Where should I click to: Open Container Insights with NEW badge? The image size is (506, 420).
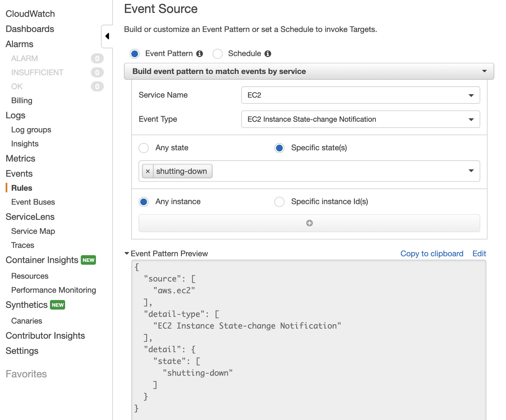pos(42,260)
